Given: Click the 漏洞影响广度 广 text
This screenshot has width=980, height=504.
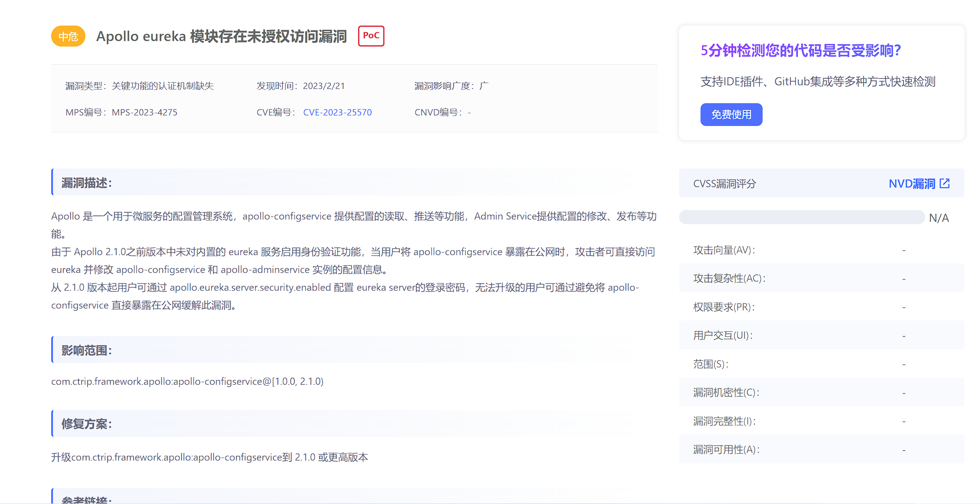Looking at the screenshot, I should pos(451,86).
